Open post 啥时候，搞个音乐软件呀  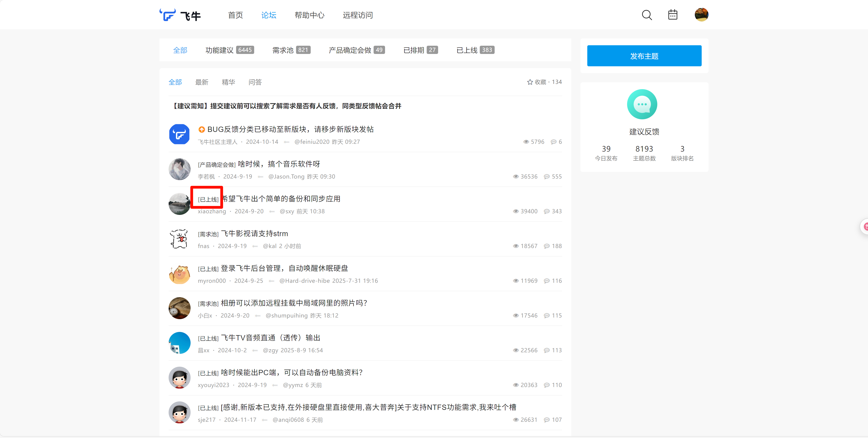click(279, 164)
